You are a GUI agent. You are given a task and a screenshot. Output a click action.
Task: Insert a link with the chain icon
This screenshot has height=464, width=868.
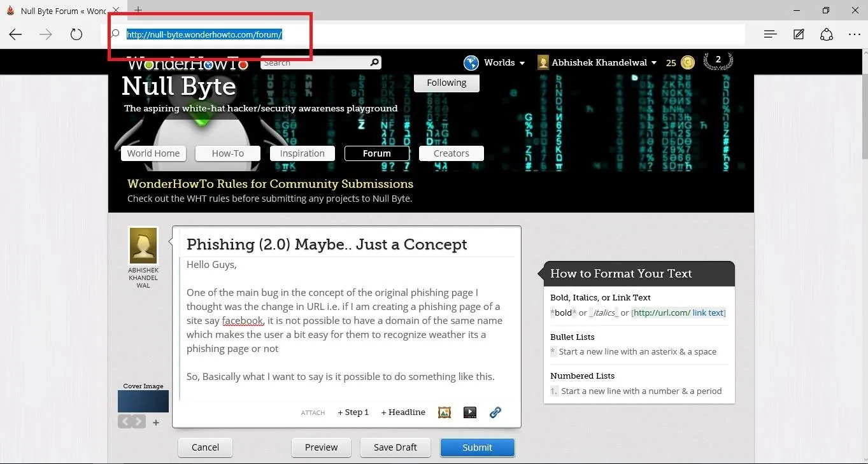click(x=495, y=412)
